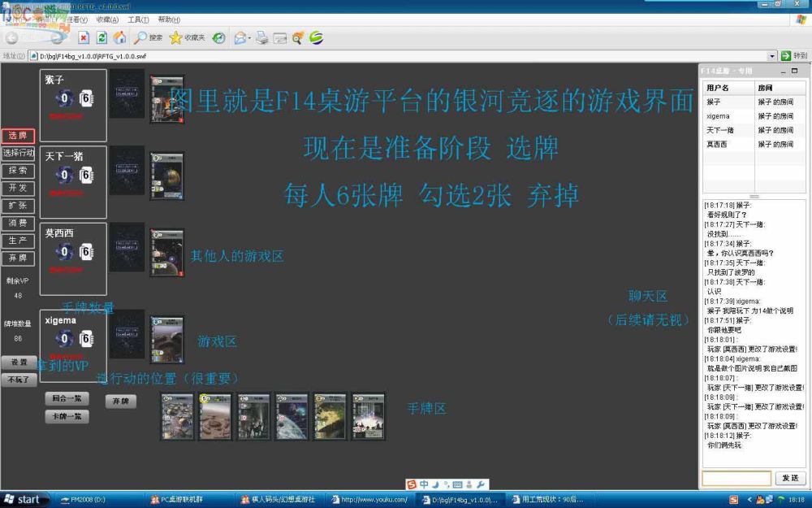This screenshot has width=812, height=508.
Task: Click the orange magnifier research icon
Action: point(298,38)
